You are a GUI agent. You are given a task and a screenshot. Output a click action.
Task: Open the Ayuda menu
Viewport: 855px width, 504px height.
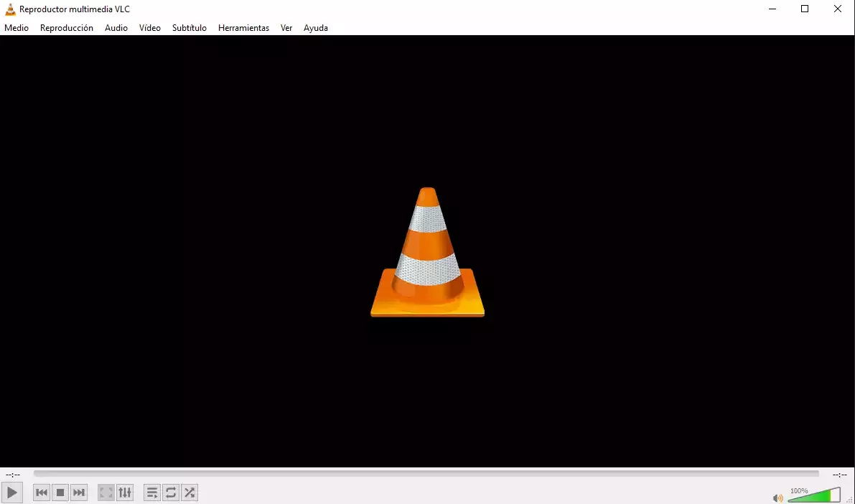[316, 28]
